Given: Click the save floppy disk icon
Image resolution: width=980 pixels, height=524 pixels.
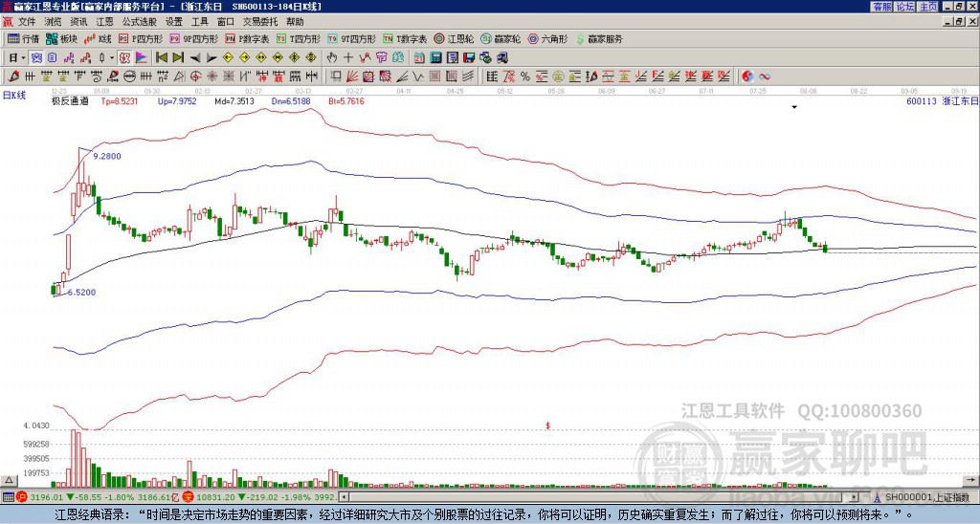Looking at the screenshot, I should (x=469, y=57).
